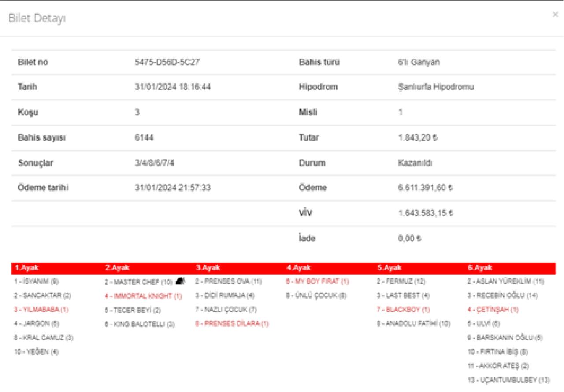
Task: Click winning horse YILMABABA in first leg
Action: click(41, 310)
